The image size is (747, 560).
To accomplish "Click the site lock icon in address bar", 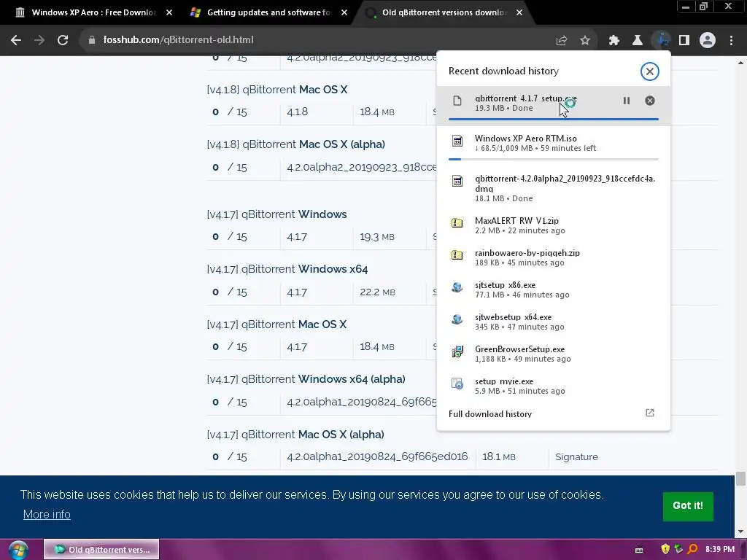I will [92, 40].
